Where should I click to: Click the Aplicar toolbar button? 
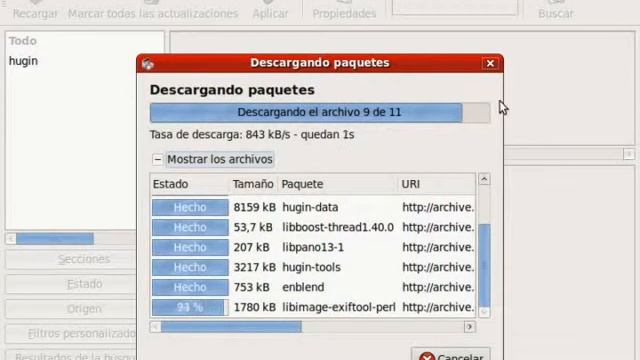270,10
